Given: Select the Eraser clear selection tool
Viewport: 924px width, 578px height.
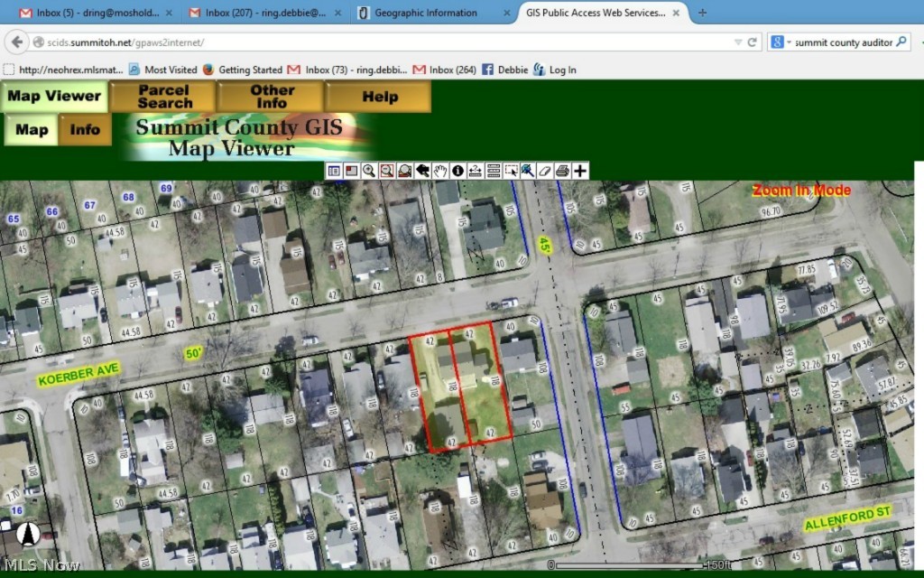Looking at the screenshot, I should tap(544, 170).
